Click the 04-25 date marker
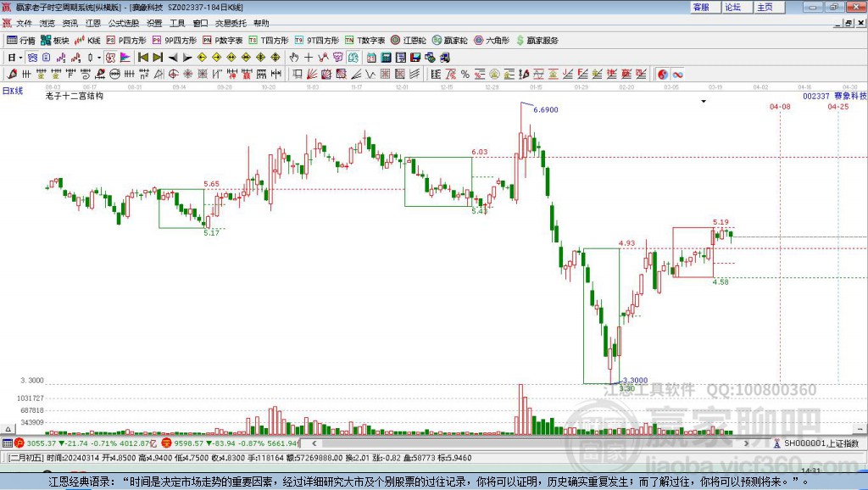The image size is (868, 490). click(838, 106)
